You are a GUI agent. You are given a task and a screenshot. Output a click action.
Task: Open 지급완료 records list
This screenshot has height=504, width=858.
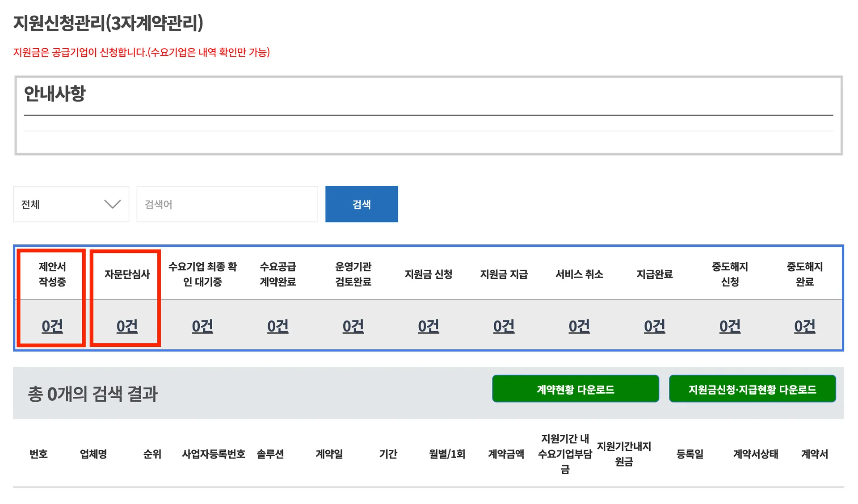click(653, 326)
